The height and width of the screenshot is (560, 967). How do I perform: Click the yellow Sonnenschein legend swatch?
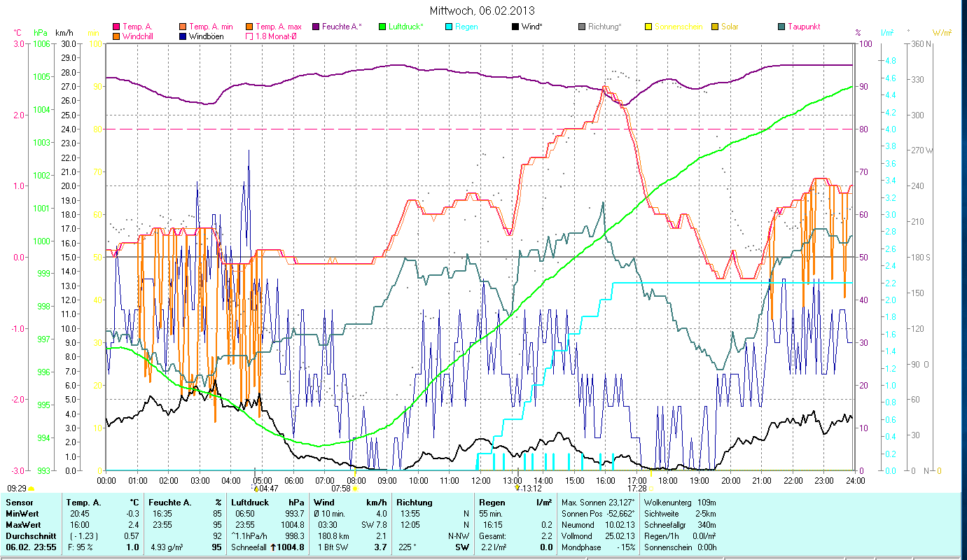coord(648,27)
